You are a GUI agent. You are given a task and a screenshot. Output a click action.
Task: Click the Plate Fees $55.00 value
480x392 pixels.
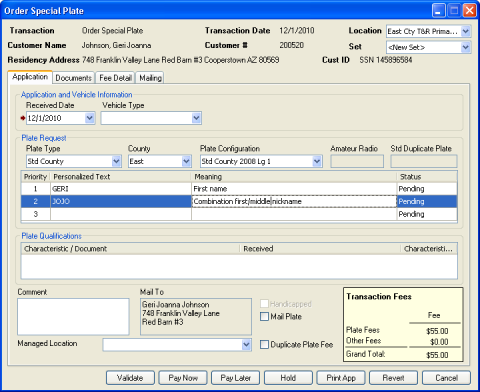437,331
